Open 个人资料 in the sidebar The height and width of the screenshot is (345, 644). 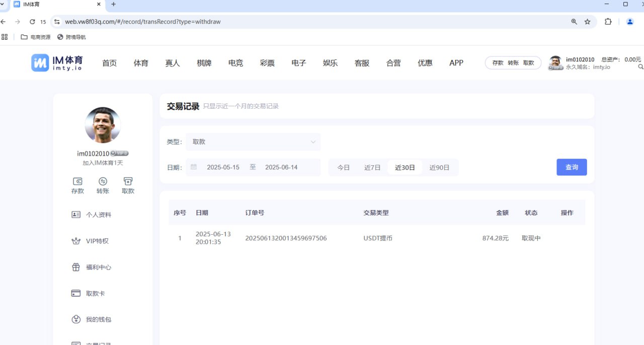[98, 215]
